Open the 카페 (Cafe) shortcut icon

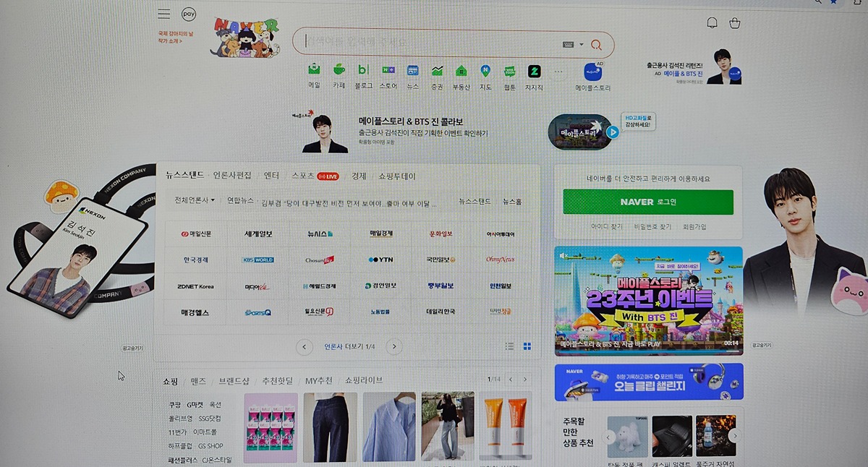click(x=339, y=70)
